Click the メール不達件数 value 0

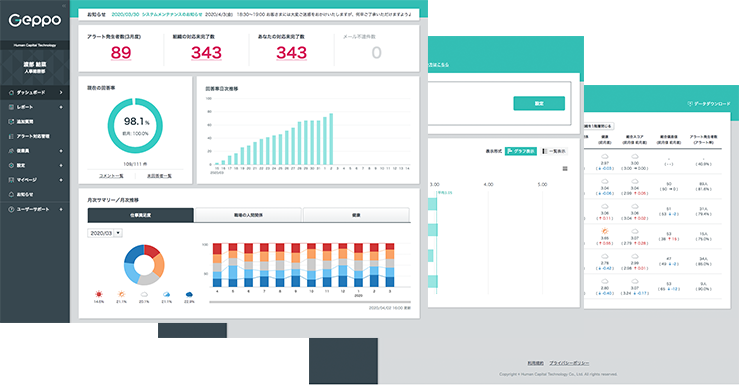376,53
